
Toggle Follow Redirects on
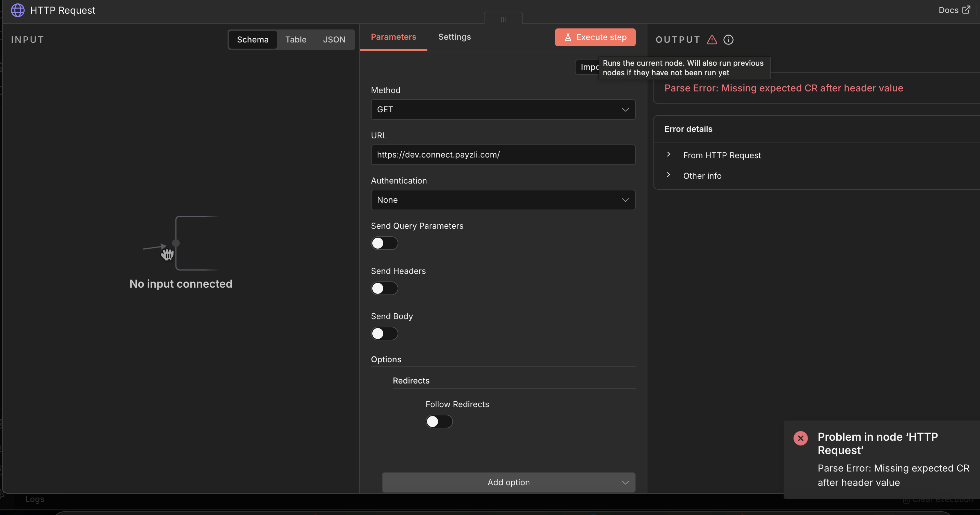(439, 422)
